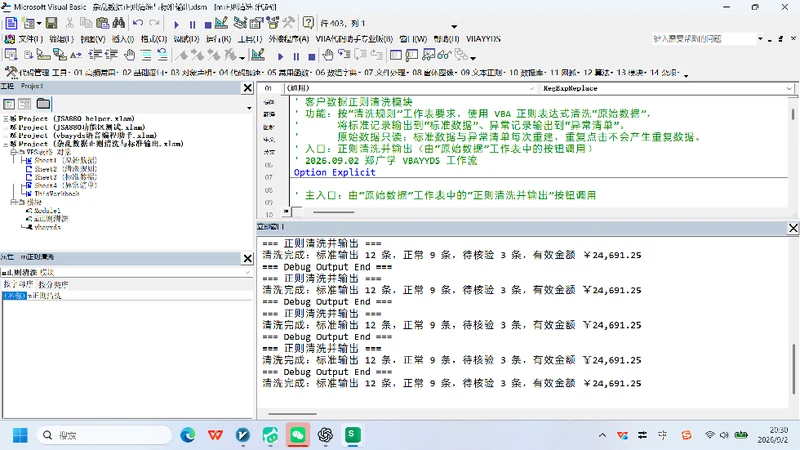Select Module1 in the Project tree
Viewport: 800px width, 450px height.
46,210
